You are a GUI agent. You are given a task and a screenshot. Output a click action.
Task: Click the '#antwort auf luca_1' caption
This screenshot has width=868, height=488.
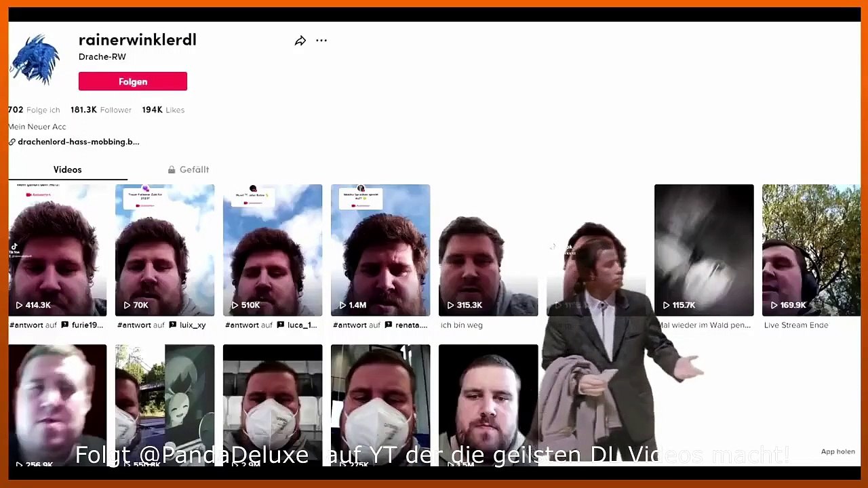coord(271,325)
